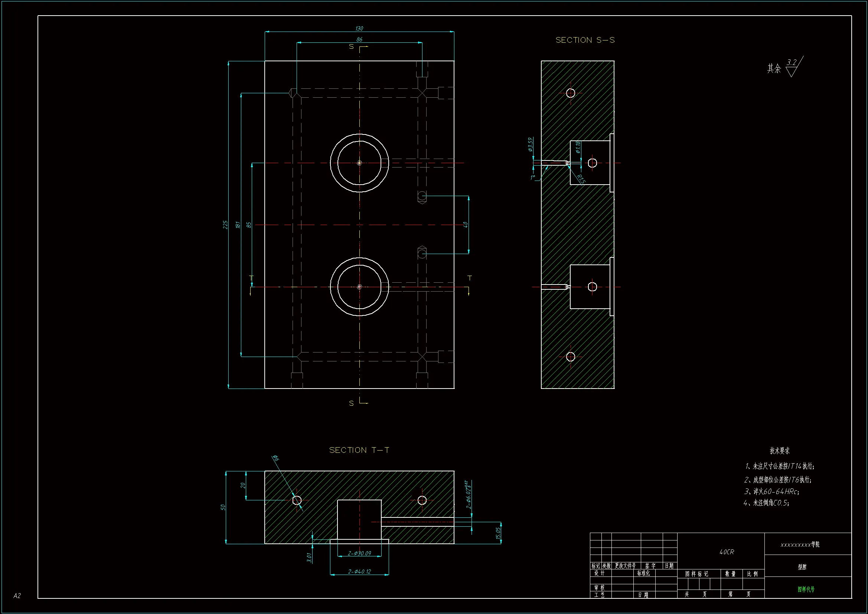Click the R1.5 radius dimension label
Screen dimensions: 868x614
(581, 179)
